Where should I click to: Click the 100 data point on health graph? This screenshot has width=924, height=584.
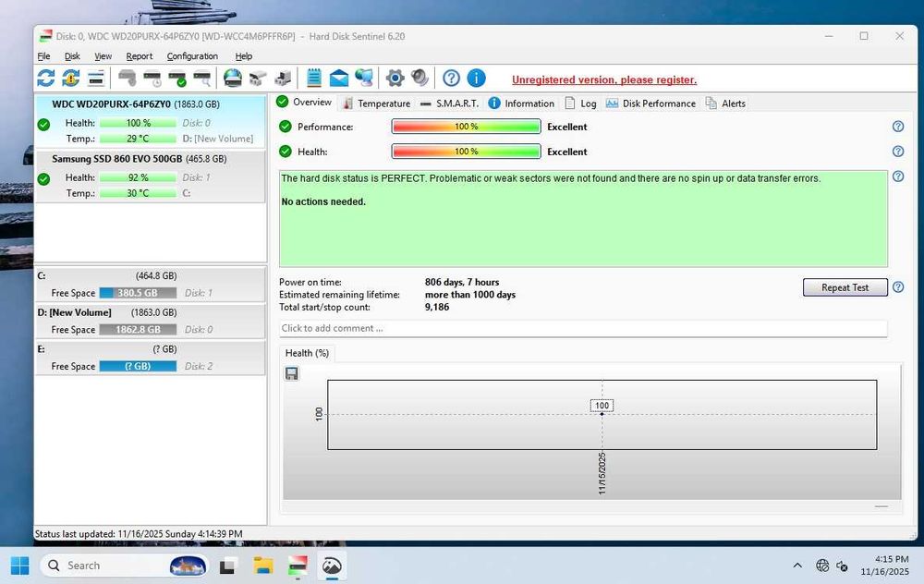pos(602,414)
